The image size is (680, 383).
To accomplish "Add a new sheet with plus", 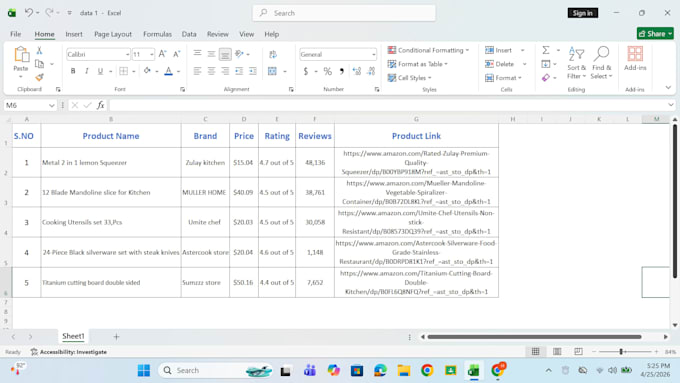I will point(116,337).
